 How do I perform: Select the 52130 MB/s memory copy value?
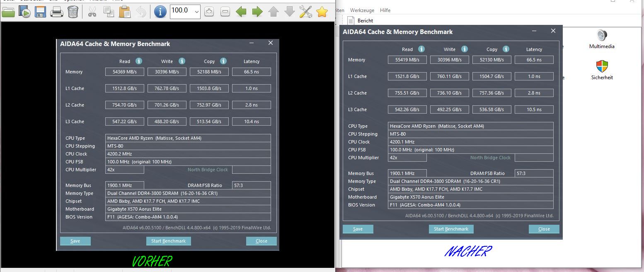pos(492,60)
